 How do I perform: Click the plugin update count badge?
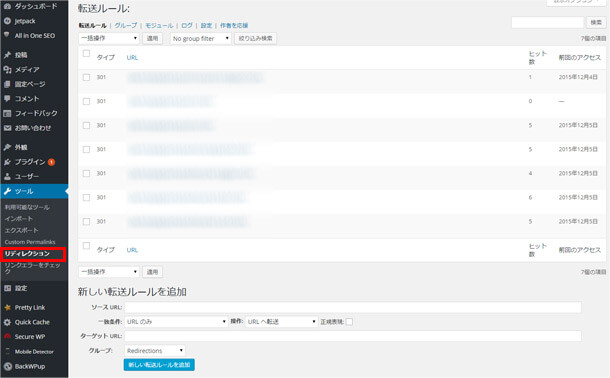tap(51, 162)
